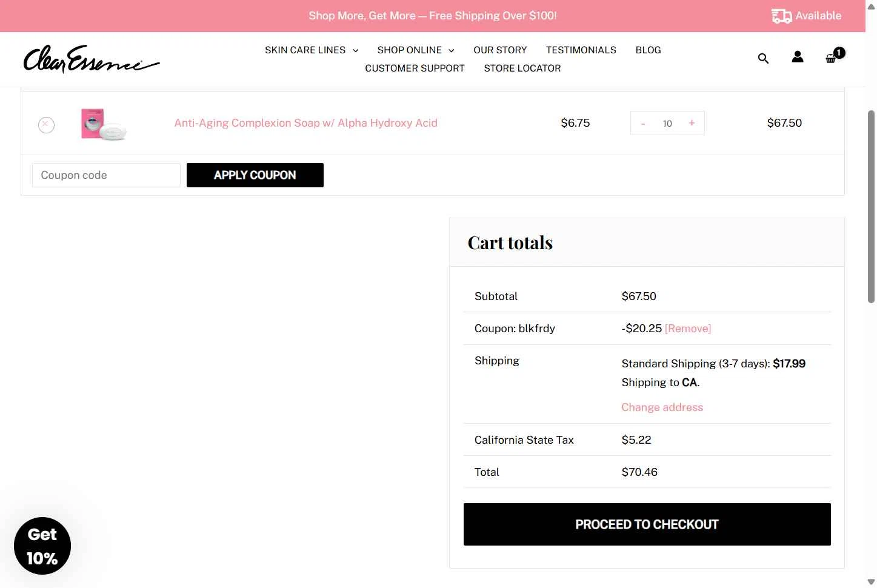
Task: Open the Our Story page
Action: (x=500, y=50)
